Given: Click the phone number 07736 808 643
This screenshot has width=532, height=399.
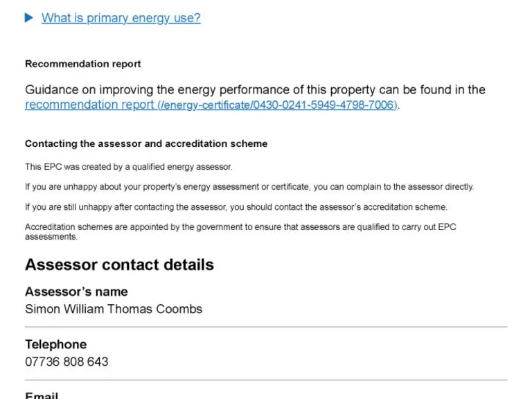Looking at the screenshot, I should [x=66, y=362].
